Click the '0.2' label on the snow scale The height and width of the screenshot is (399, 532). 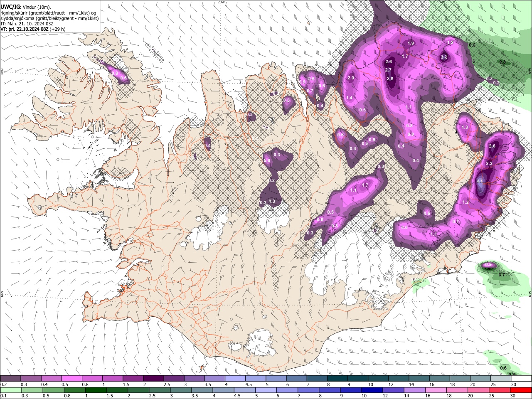[3, 384]
